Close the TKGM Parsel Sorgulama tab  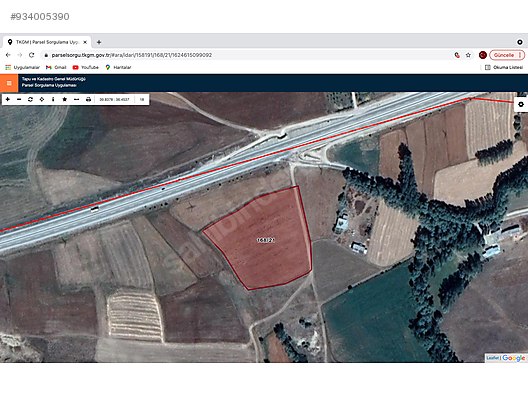coord(85,42)
